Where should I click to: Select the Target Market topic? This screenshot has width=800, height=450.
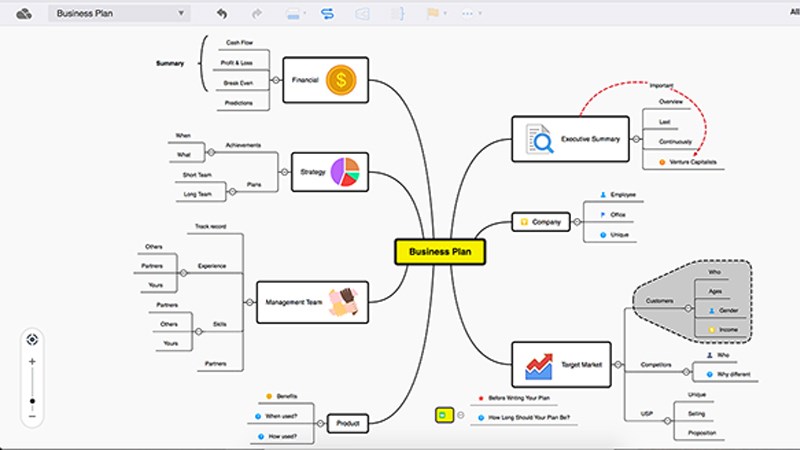click(x=561, y=364)
